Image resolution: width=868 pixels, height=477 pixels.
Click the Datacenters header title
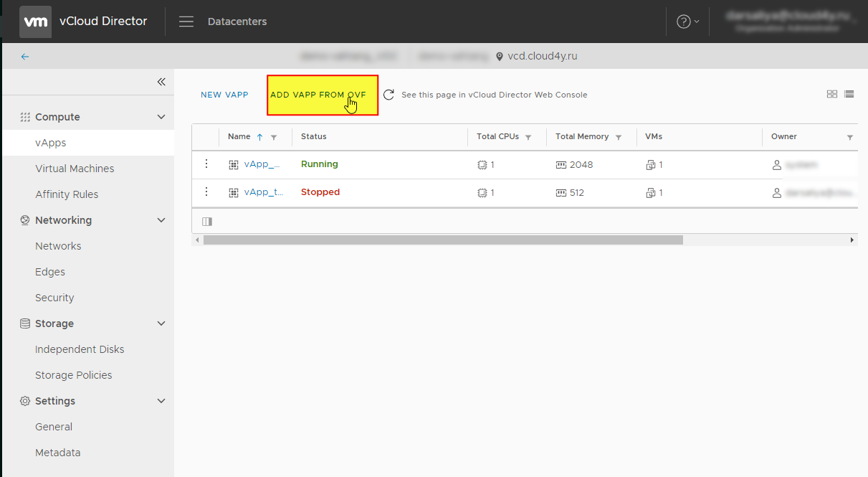point(237,22)
